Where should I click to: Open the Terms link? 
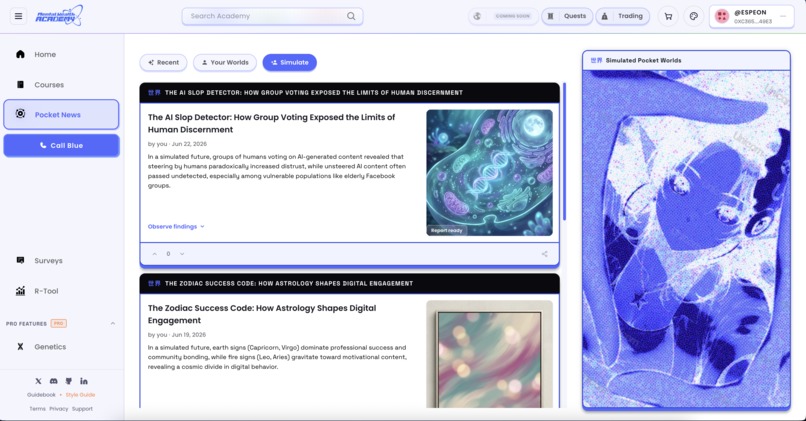click(x=38, y=409)
